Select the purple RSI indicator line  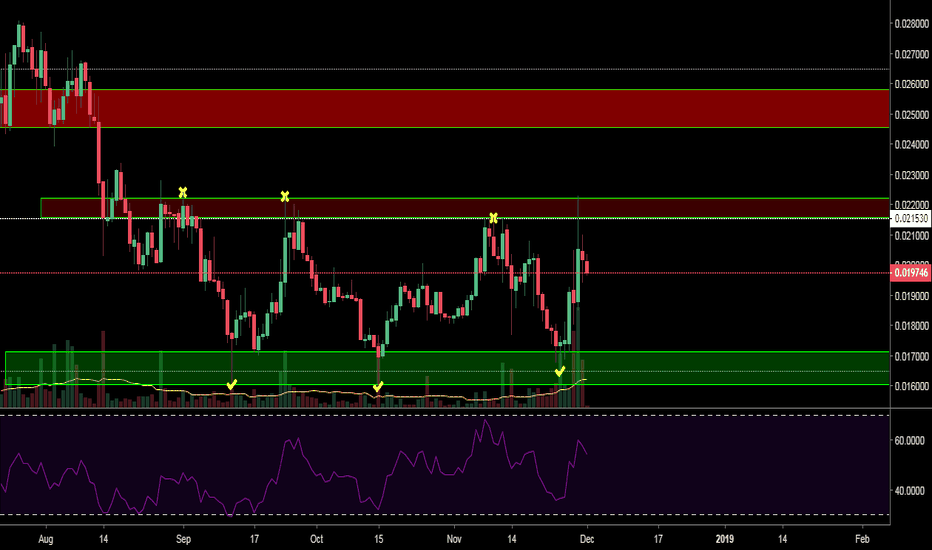294,468
